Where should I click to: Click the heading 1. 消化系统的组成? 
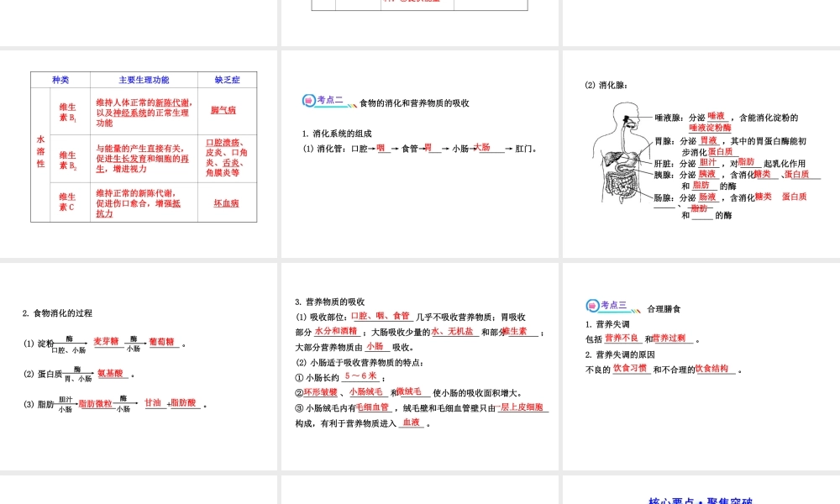tap(337, 134)
